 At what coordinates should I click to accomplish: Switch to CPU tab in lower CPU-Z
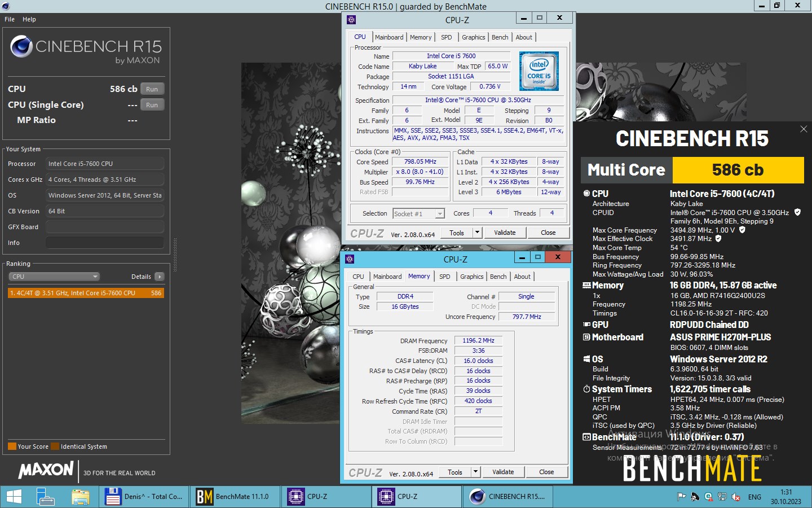coord(358,277)
